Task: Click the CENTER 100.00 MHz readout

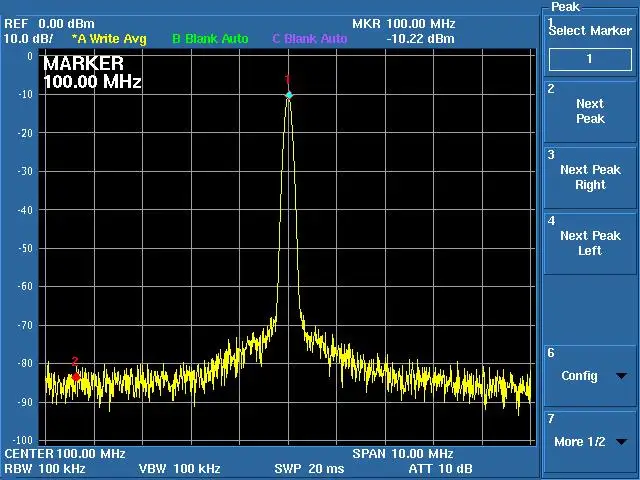Action: (65, 453)
